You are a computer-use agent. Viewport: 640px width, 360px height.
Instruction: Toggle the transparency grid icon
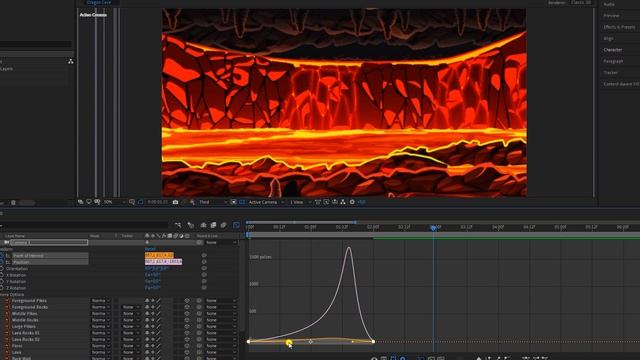[242, 202]
